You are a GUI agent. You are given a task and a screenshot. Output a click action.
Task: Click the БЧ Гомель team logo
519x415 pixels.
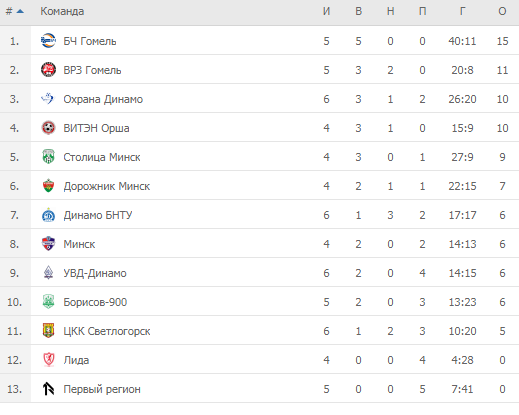[x=48, y=41]
